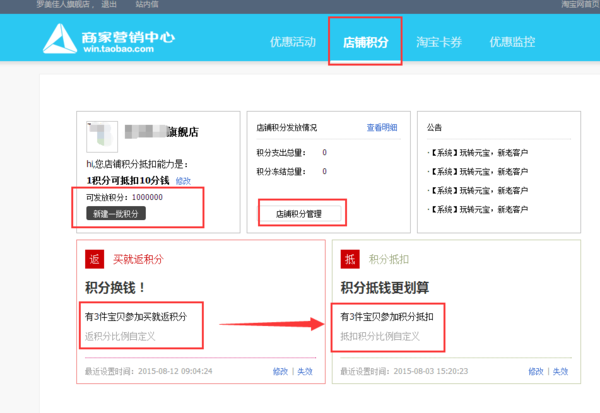The width and height of the screenshot is (600, 413).
Task: Open the fourth 【系统】玩转元宝 announcement
Action: click(478, 209)
